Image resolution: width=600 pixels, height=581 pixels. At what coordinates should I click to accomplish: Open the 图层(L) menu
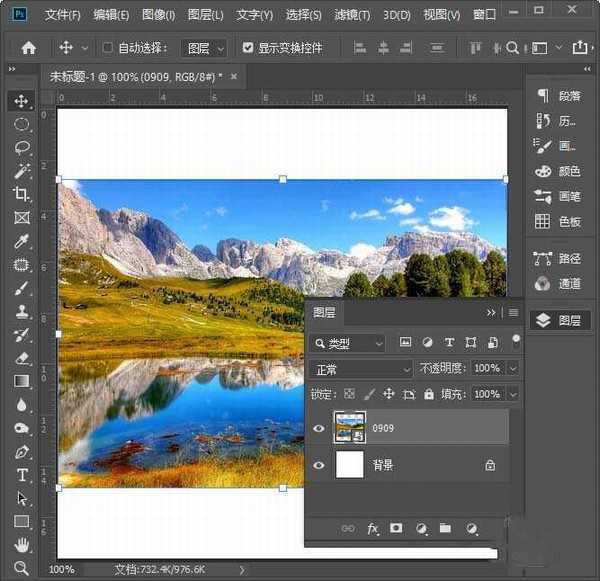point(205,15)
